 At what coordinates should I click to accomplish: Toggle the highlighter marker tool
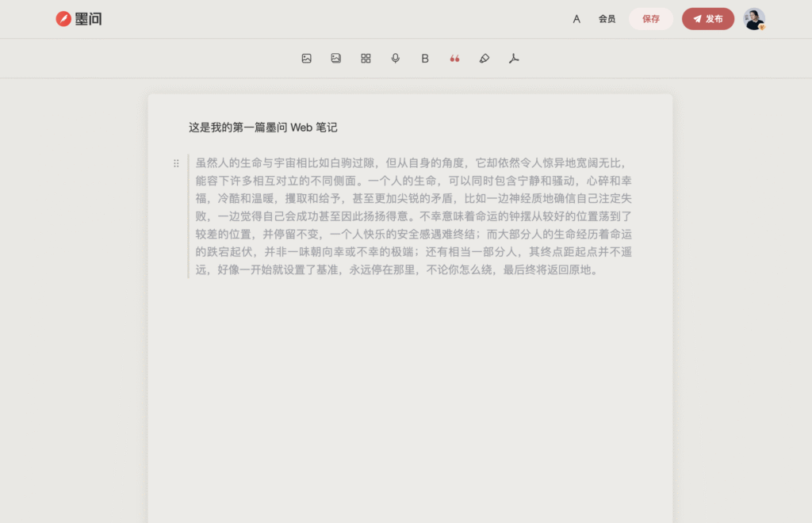(485, 59)
